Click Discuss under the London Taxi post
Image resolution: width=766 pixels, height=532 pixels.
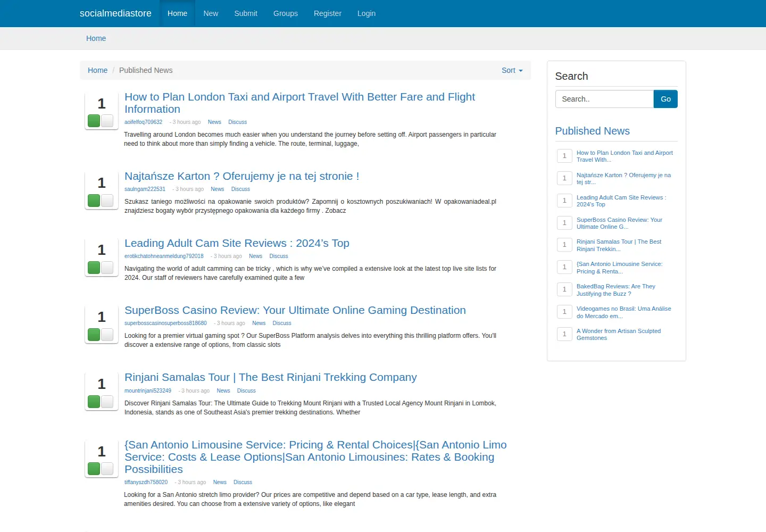point(237,122)
